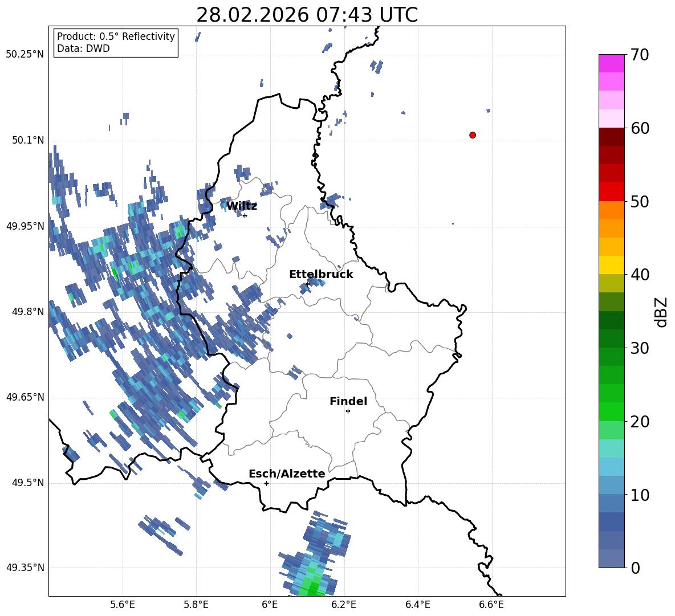
Task: Click the Wiltz city label
Action: tap(242, 206)
